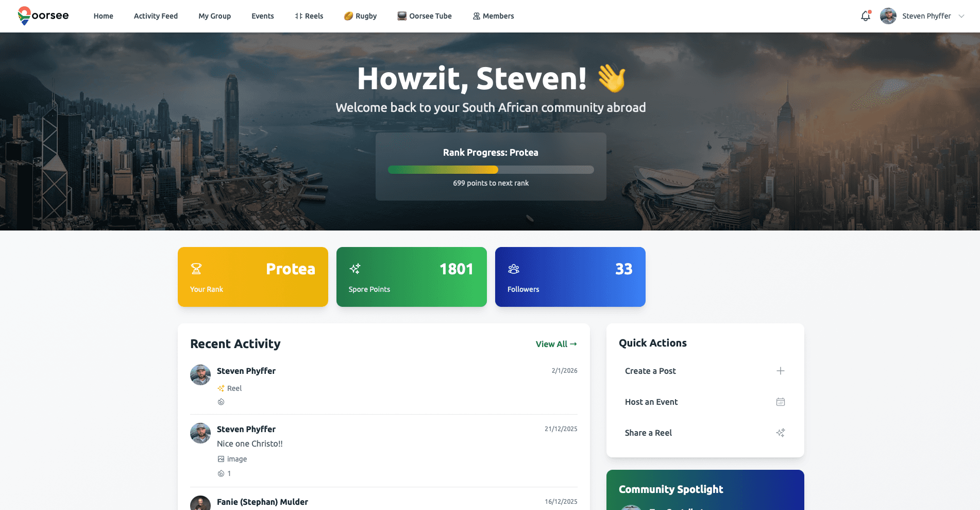Viewport: 980px width, 510px height.
Task: Click the Rank Progress bar
Action: (491, 170)
